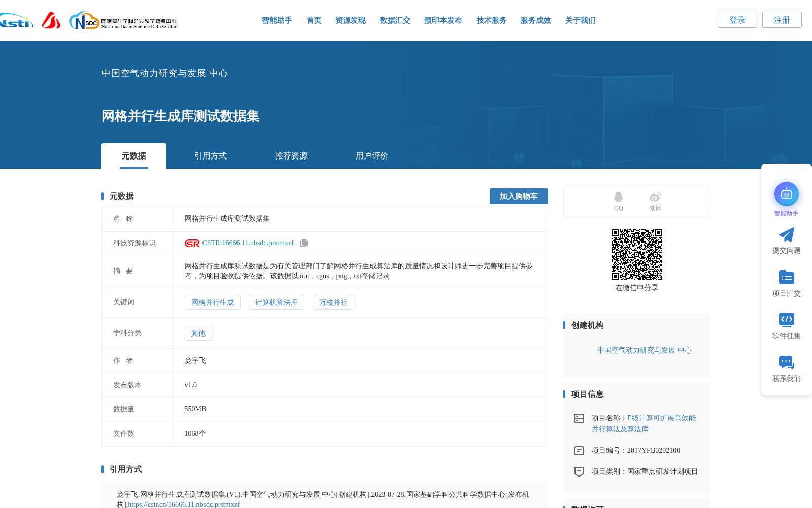
Task: Go to 首页 in navigation
Action: pos(314,20)
